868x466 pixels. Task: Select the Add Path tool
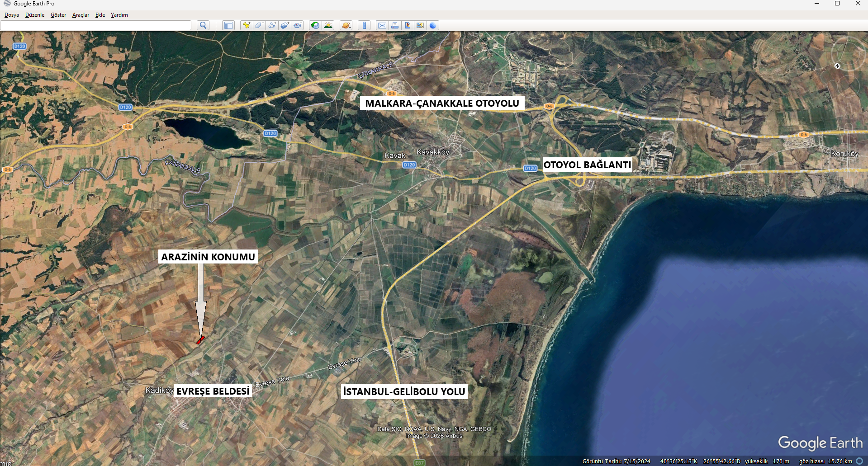point(272,25)
